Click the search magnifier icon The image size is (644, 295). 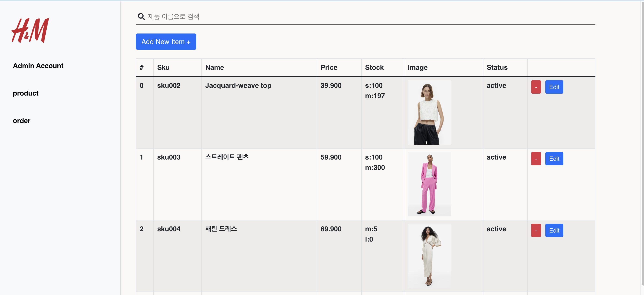141,17
